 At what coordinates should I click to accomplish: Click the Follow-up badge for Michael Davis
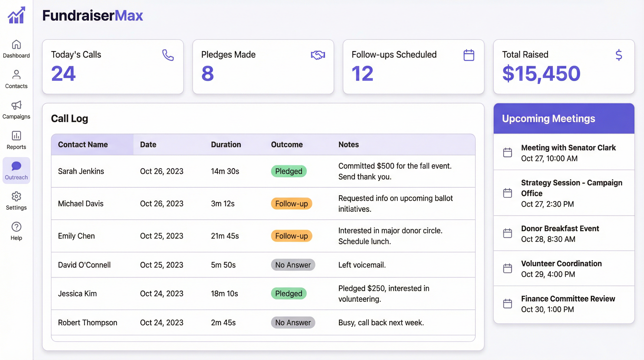click(x=291, y=203)
